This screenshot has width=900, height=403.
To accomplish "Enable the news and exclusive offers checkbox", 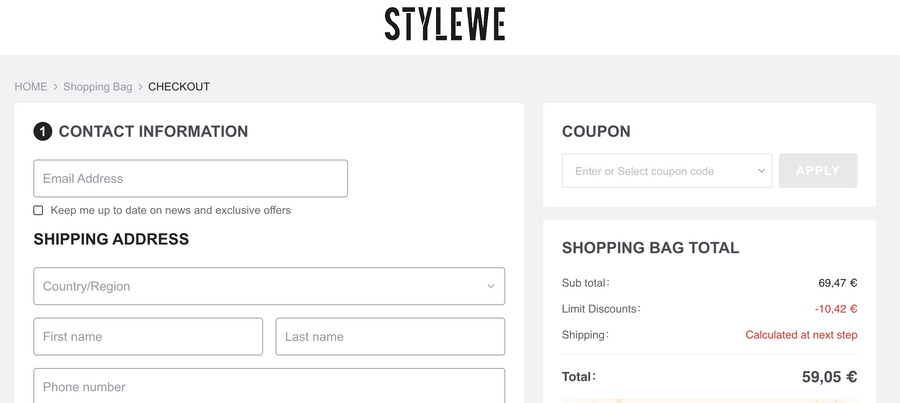I will coord(38,210).
